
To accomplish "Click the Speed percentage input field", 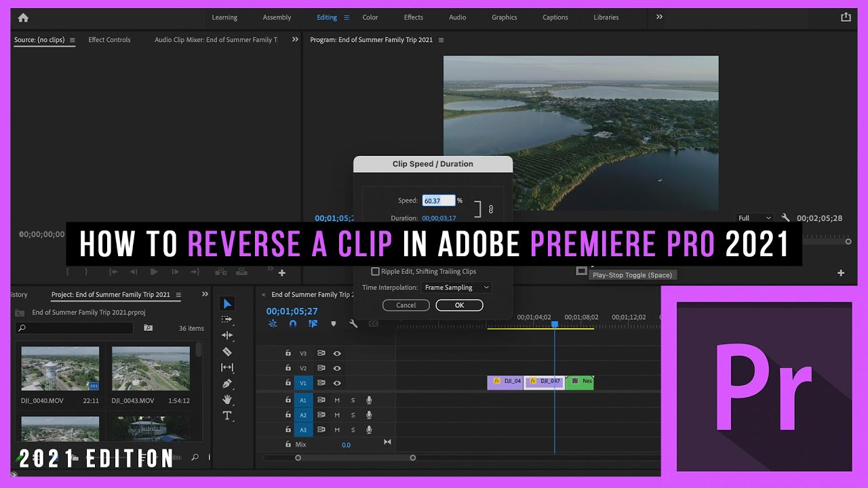I will point(438,201).
